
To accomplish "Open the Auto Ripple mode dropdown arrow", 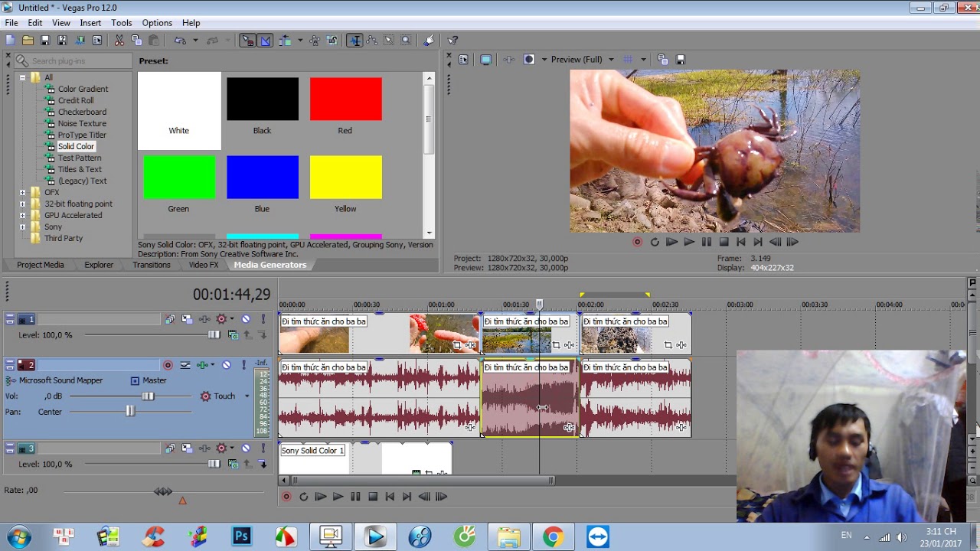I will pos(299,41).
